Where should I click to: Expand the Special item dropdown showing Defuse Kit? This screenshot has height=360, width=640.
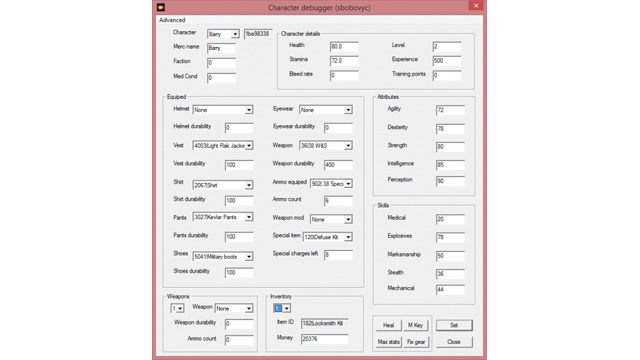pyautogui.click(x=327, y=237)
